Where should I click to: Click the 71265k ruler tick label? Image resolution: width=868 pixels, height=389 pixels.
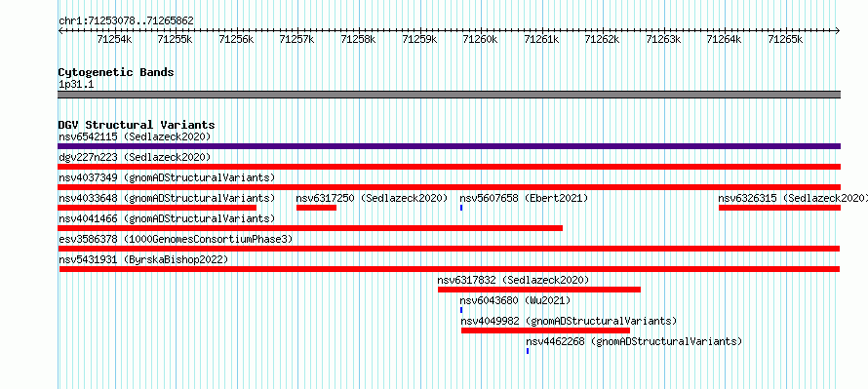[x=785, y=39]
